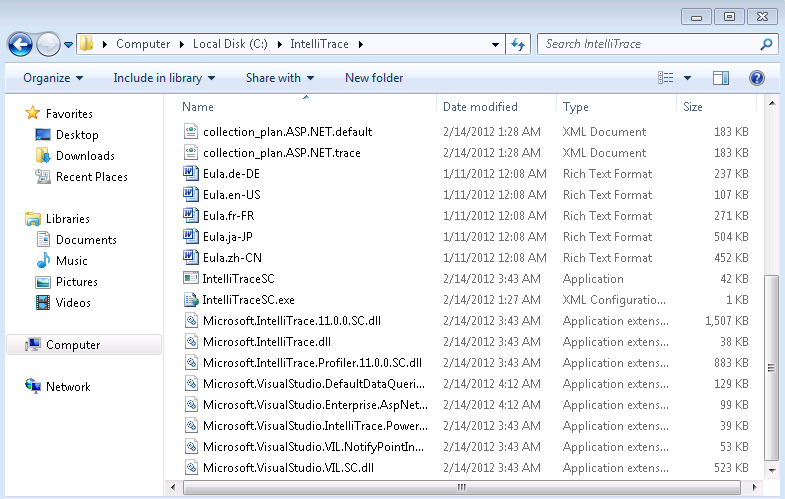The width and height of the screenshot is (785, 499).
Task: Open Documents library
Action: tap(86, 240)
